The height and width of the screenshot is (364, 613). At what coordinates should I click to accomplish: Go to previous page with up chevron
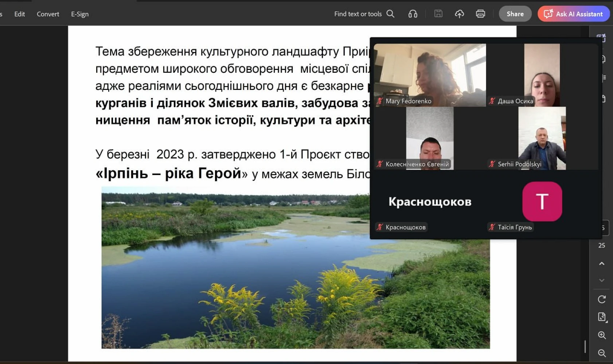(602, 264)
